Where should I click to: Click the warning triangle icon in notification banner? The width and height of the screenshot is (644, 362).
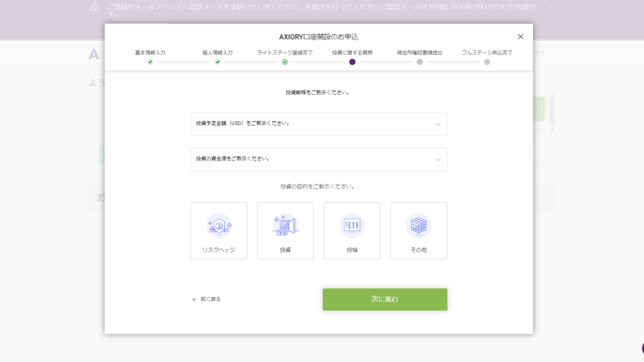(95, 7)
